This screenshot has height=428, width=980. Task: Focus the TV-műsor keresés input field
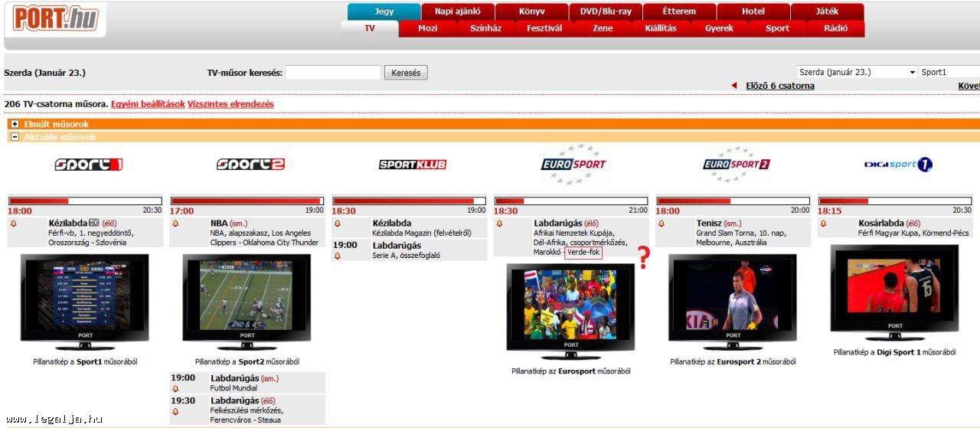click(x=333, y=73)
